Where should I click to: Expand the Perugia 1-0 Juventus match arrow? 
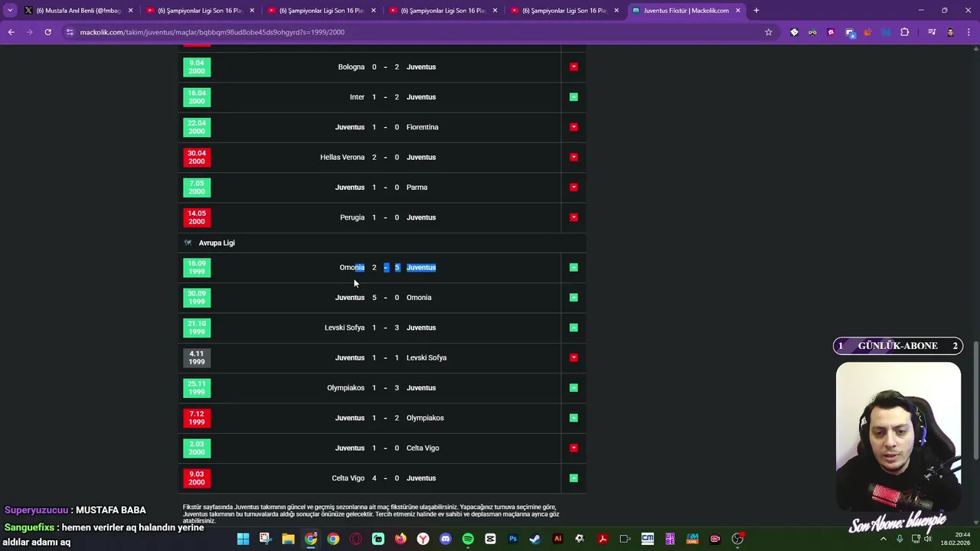[573, 217]
